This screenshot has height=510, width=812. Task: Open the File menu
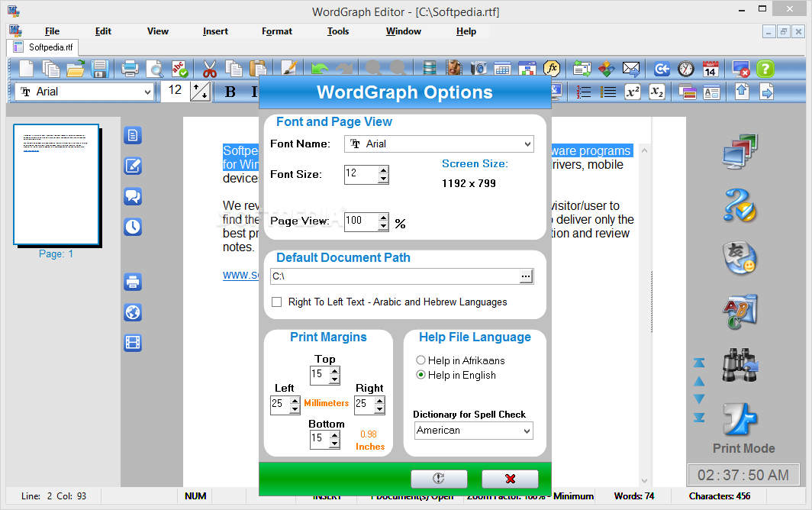point(52,31)
